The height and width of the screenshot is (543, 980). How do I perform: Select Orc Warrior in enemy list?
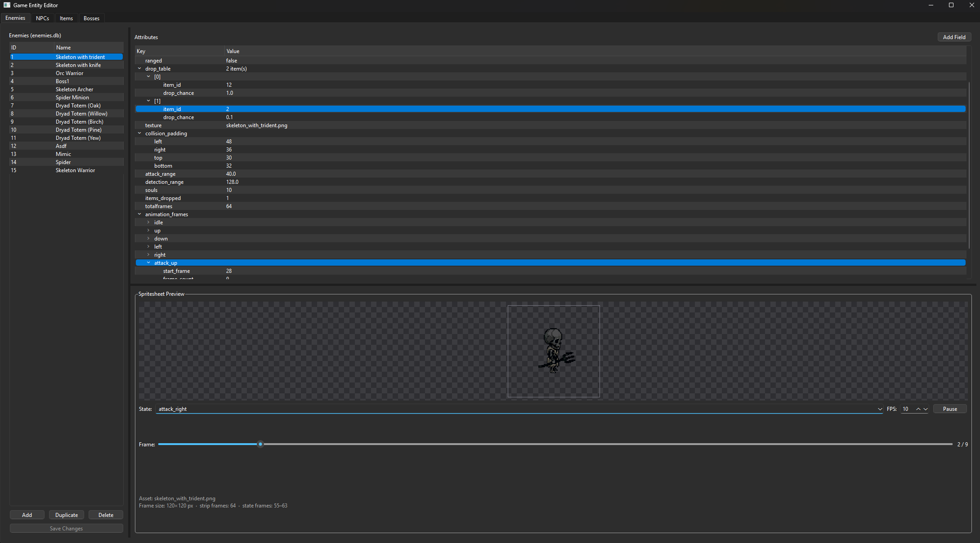tap(66, 73)
